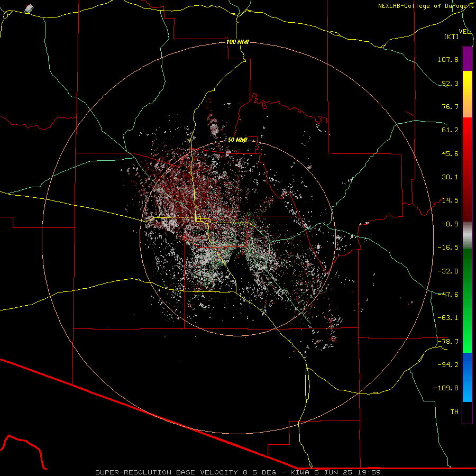Screen dimensions: 476x476
Task: Pick the blue segment of velocity scale
Action: tap(467, 377)
